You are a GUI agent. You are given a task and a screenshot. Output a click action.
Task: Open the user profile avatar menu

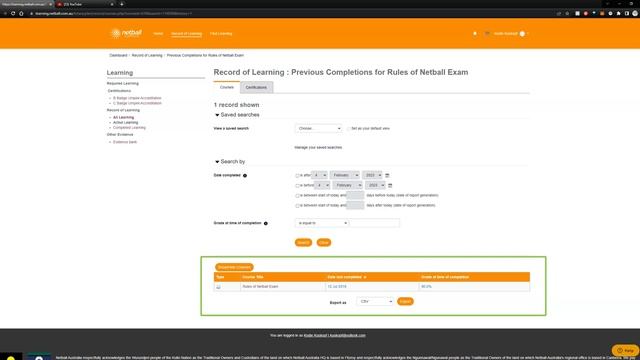[522, 33]
